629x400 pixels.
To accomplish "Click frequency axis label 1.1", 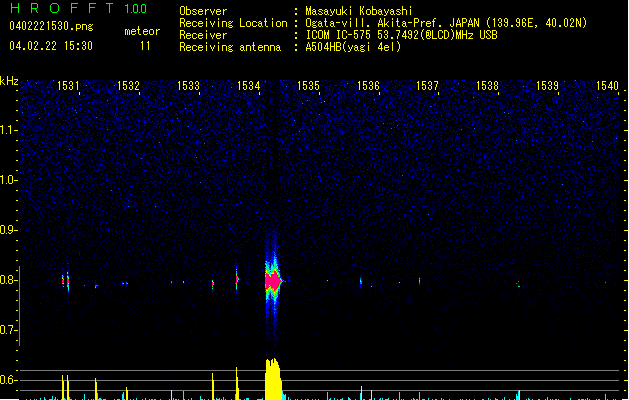I will tap(8, 130).
